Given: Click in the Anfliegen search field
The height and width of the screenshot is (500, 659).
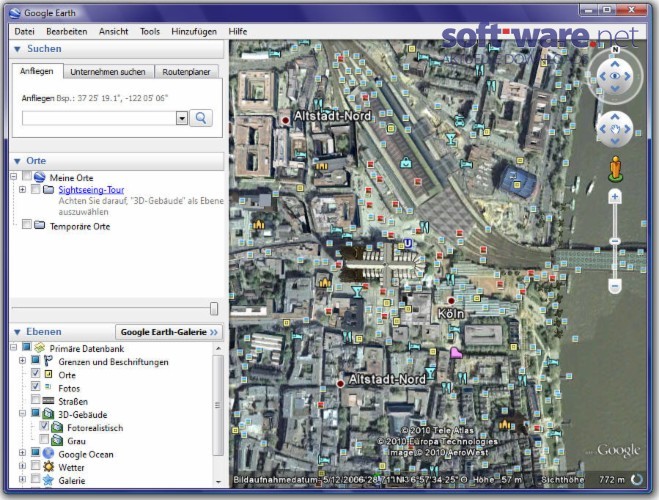Looking at the screenshot, I should (x=100, y=118).
